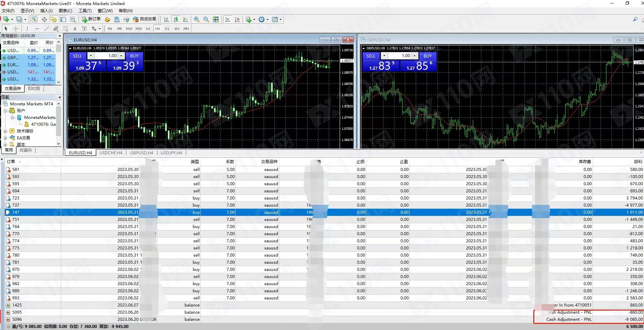644x330 pixels.
Task: Click EURUSD volume field 1.00
Action: pyautogui.click(x=107, y=56)
